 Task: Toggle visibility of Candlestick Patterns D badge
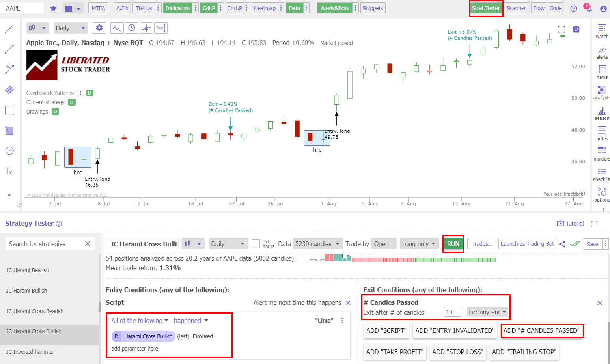click(89, 93)
